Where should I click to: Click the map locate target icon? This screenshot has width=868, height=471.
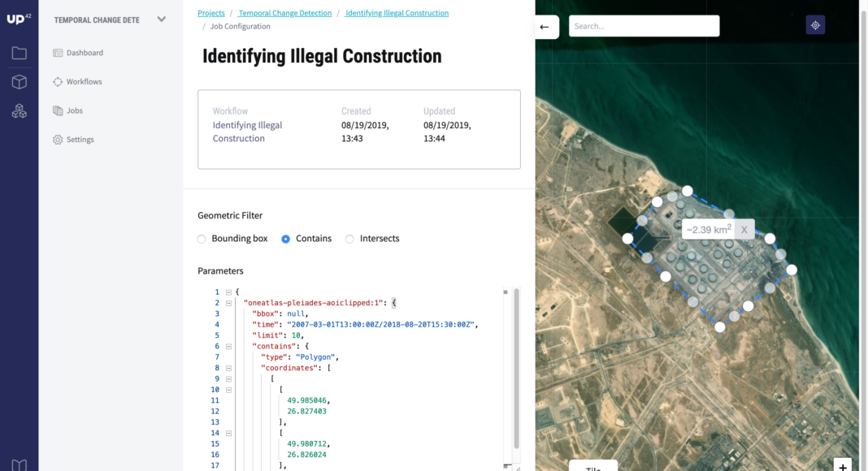[x=815, y=25]
